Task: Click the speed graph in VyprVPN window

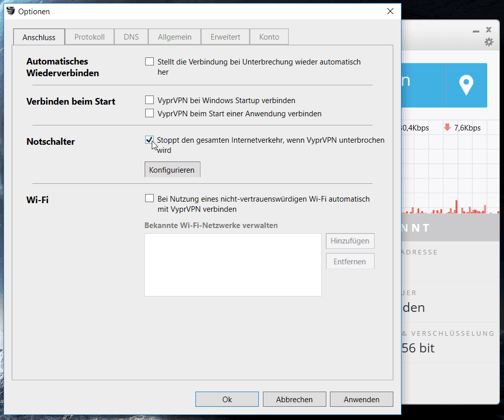Action: point(451,167)
